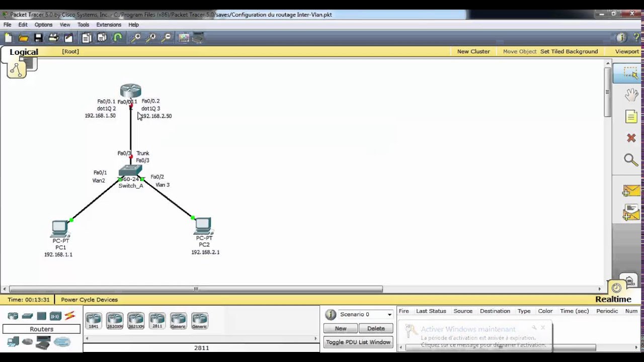The image size is (644, 362).
Task: Select Wireless Devices category icon
Action: (55, 316)
